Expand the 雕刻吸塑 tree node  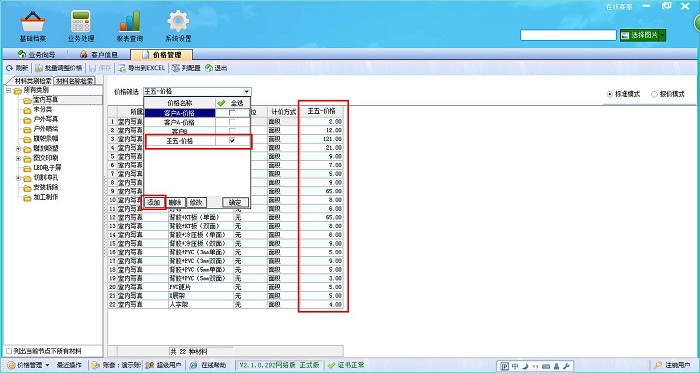(x=18, y=149)
